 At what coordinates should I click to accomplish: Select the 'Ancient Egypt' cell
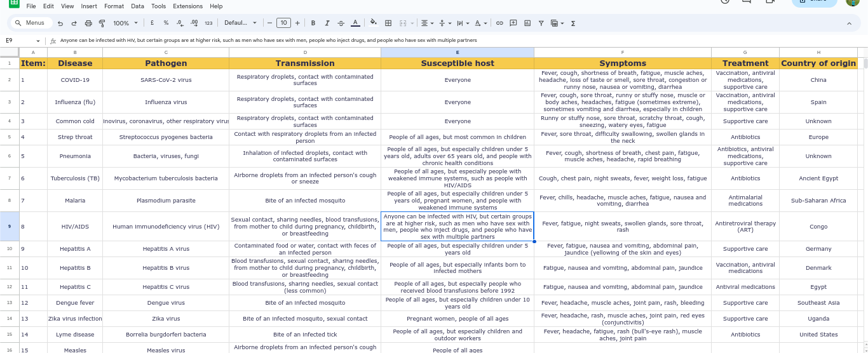click(x=818, y=178)
